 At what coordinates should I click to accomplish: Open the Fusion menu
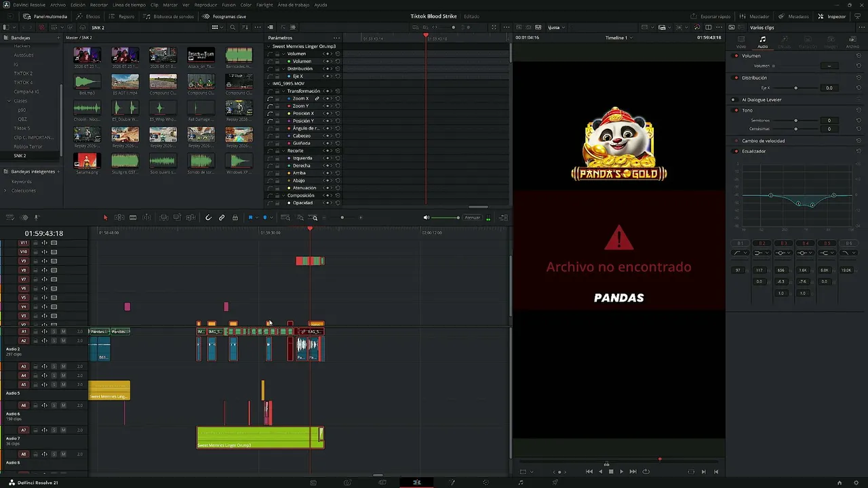pyautogui.click(x=229, y=5)
